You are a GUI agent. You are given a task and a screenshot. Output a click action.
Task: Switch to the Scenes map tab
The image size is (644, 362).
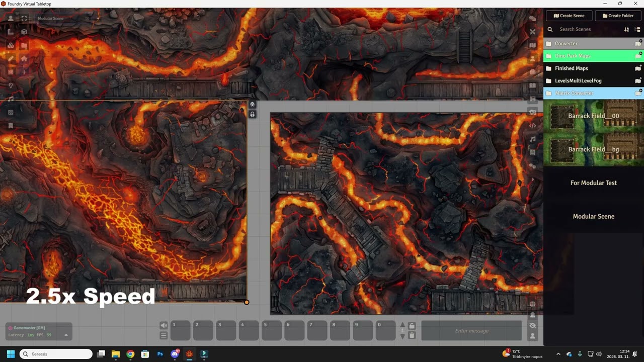point(533,45)
